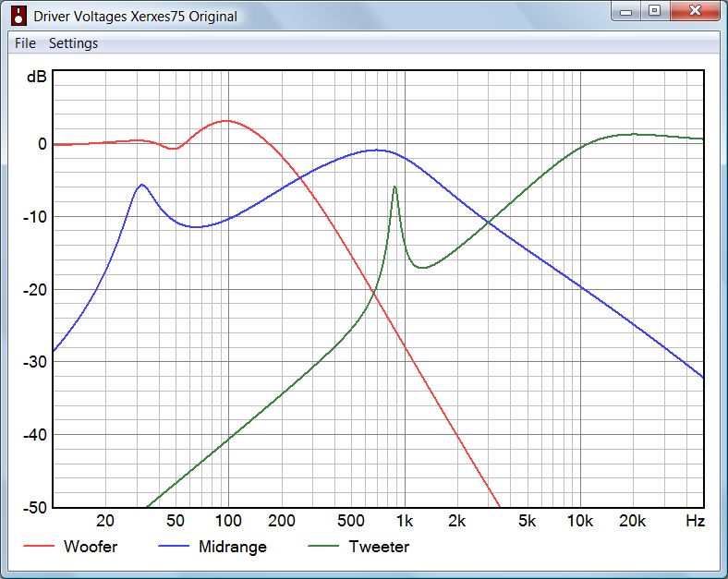Click the 500 frequency axis label
The height and width of the screenshot is (579, 728).
click(x=351, y=521)
